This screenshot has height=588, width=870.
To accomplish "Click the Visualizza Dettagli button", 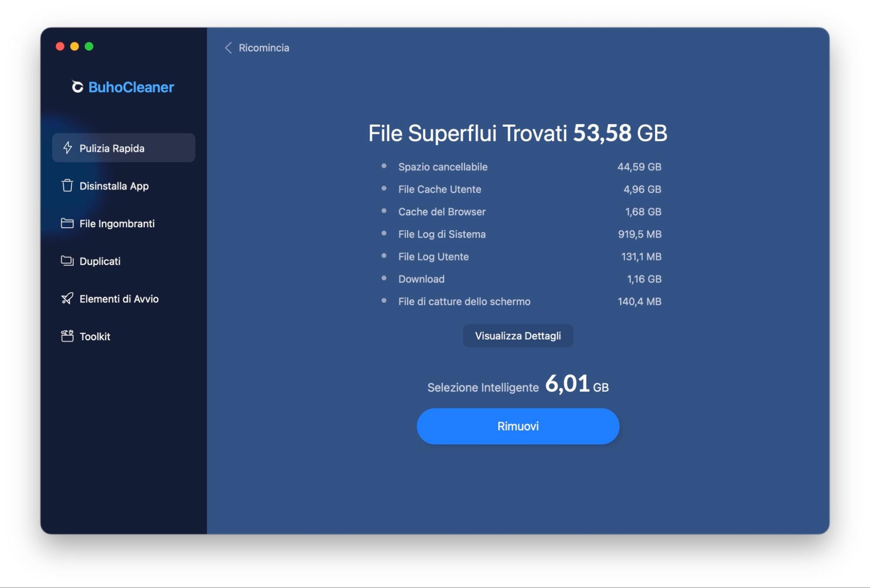I will (x=517, y=335).
